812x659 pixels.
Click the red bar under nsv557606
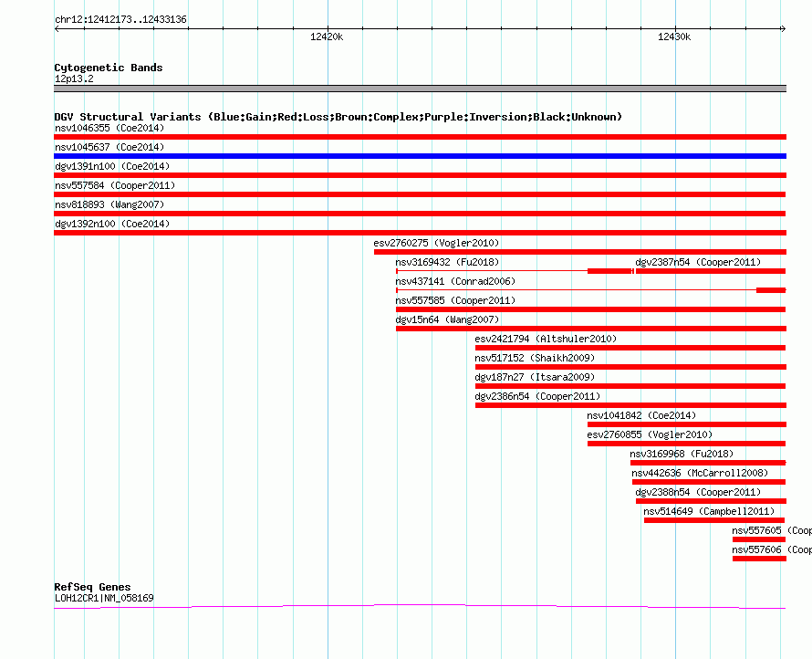point(759,559)
